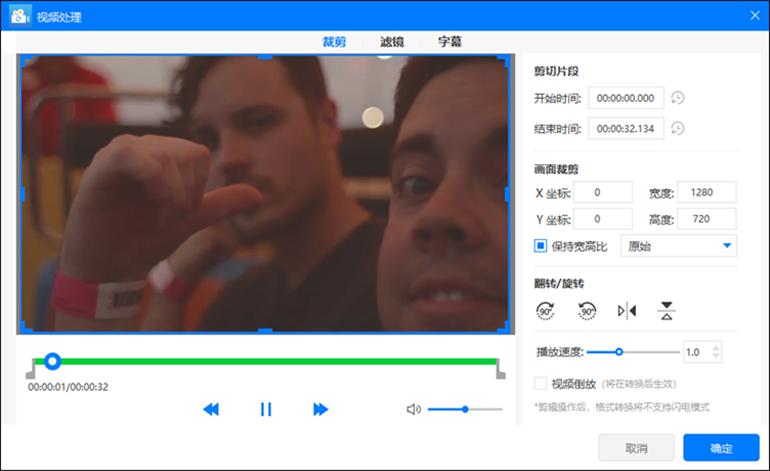Image resolution: width=770 pixels, height=471 pixels.
Task: Rotate video 90 degrees counterclockwise
Action: pos(587,311)
